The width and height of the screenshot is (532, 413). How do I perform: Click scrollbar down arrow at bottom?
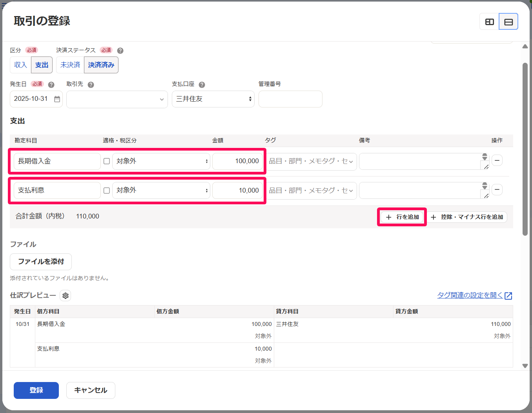[x=525, y=366]
